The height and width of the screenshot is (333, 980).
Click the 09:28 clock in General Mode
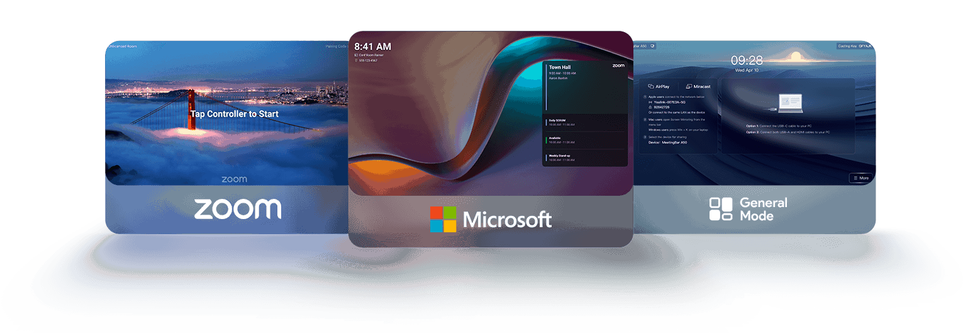click(747, 60)
